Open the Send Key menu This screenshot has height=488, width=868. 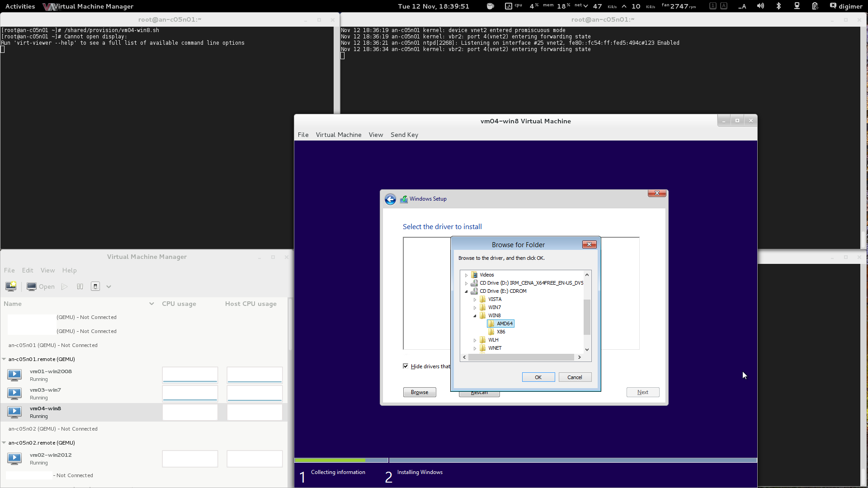pyautogui.click(x=404, y=135)
